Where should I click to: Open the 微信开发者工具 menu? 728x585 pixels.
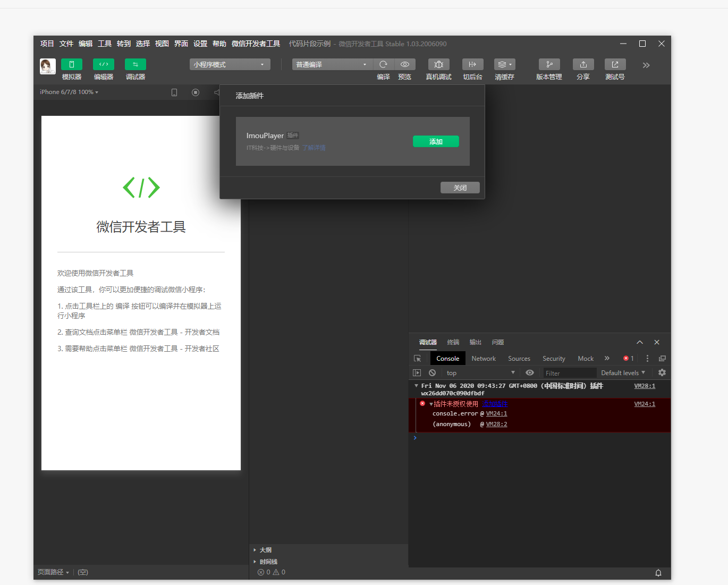click(256, 44)
